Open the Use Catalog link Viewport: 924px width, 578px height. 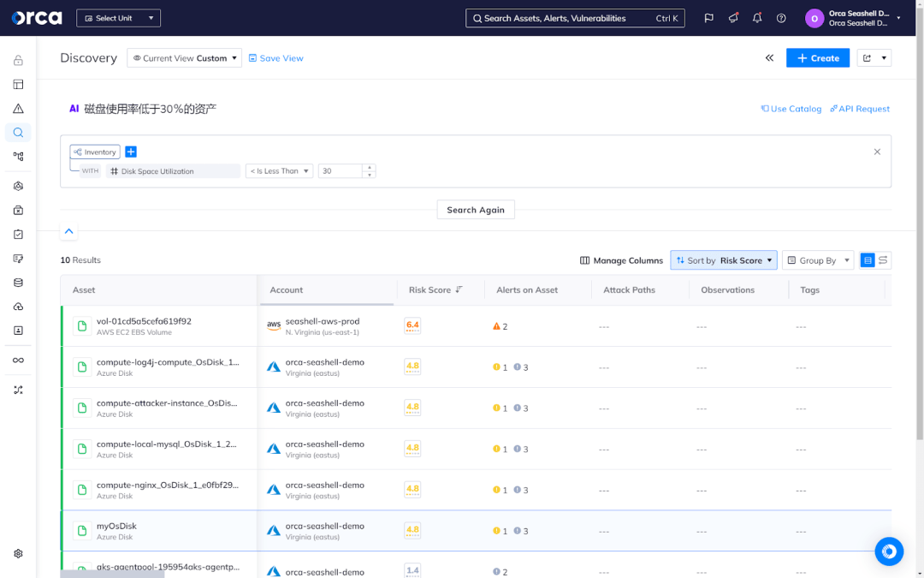tap(791, 109)
